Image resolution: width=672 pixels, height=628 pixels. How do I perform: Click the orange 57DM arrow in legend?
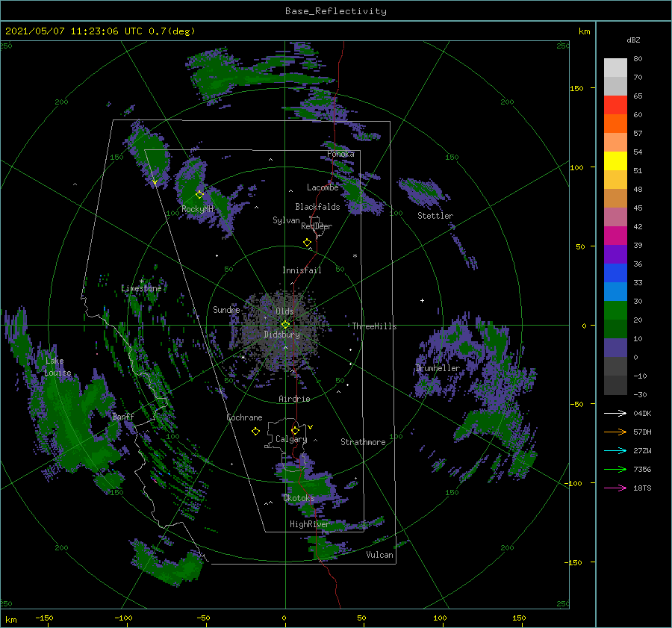coord(615,432)
